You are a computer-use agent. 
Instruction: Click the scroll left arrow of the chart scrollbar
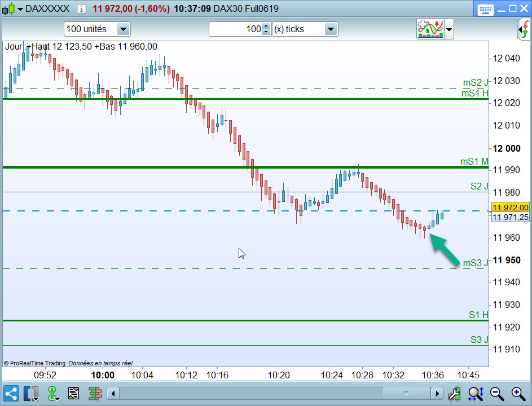[x=113, y=394]
